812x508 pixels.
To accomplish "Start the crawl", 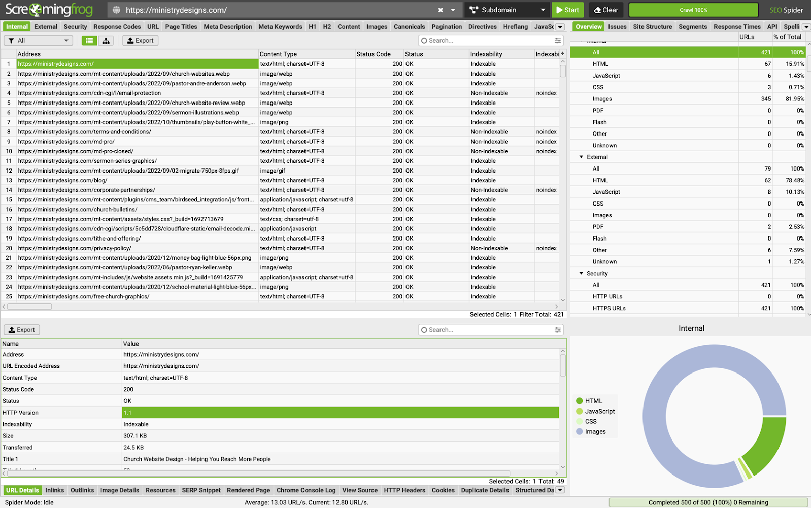I will [568, 10].
